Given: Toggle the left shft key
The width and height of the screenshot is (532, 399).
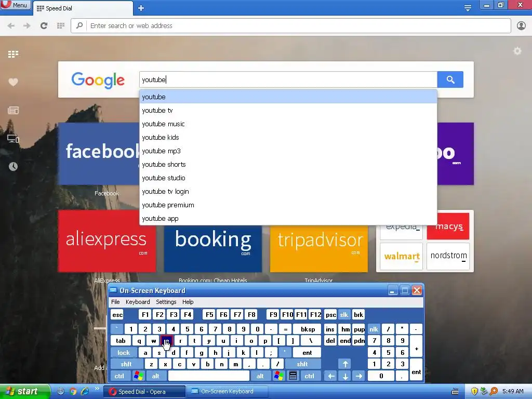Looking at the screenshot, I should pos(126,364).
